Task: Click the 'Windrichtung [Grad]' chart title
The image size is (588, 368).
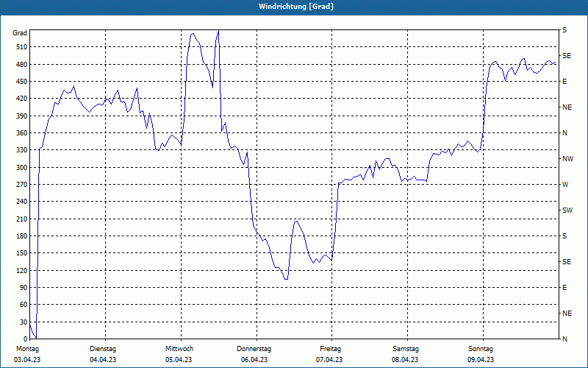Action: (296, 7)
